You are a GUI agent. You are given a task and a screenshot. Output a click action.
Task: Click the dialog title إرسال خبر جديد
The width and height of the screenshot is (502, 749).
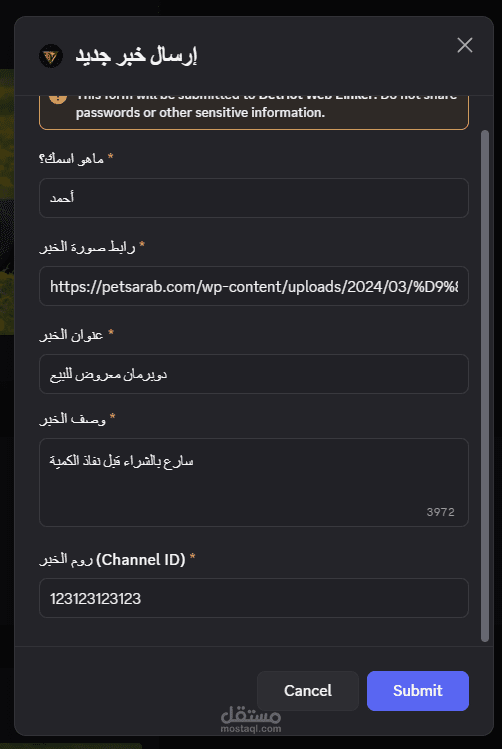pyautogui.click(x=136, y=56)
